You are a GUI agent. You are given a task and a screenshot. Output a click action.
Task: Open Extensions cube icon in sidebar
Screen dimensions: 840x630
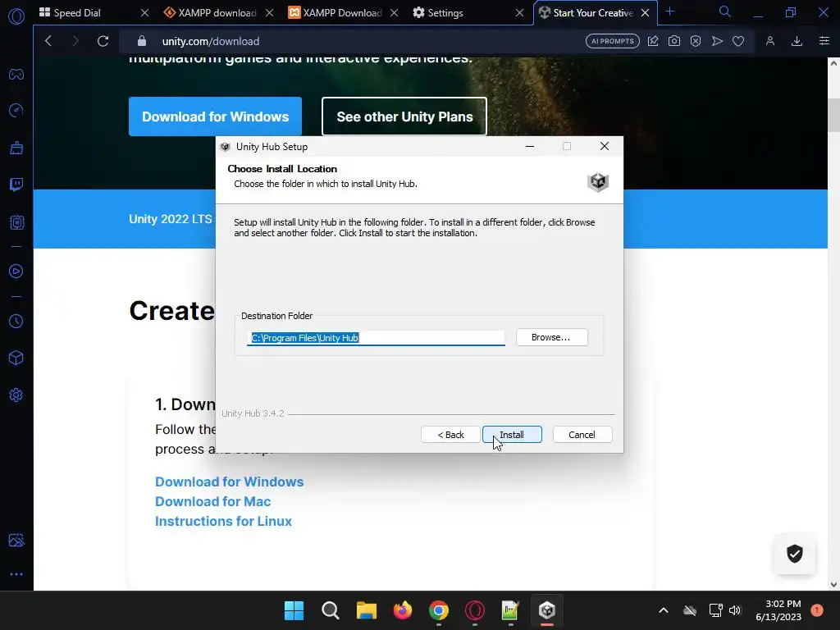(16, 358)
